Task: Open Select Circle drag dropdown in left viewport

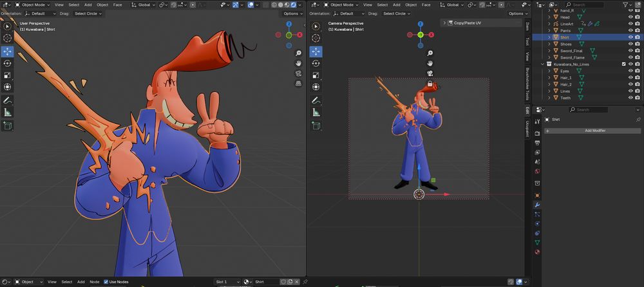Action: pyautogui.click(x=88, y=14)
